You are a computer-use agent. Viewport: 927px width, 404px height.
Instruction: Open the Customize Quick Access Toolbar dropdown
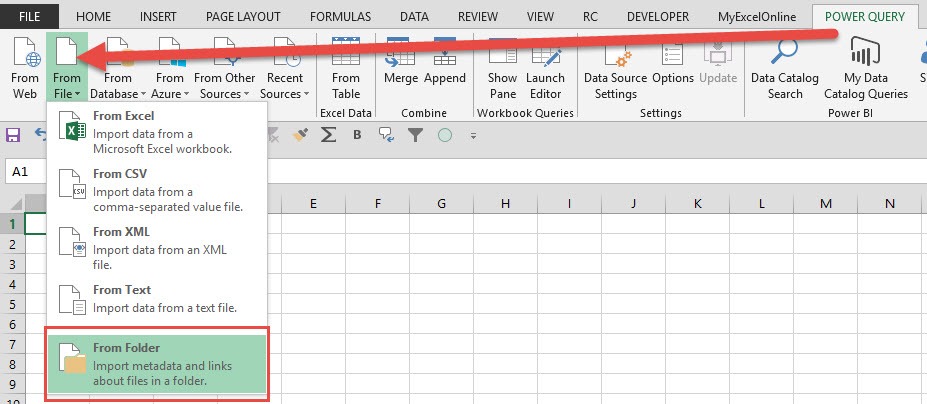pyautogui.click(x=473, y=135)
